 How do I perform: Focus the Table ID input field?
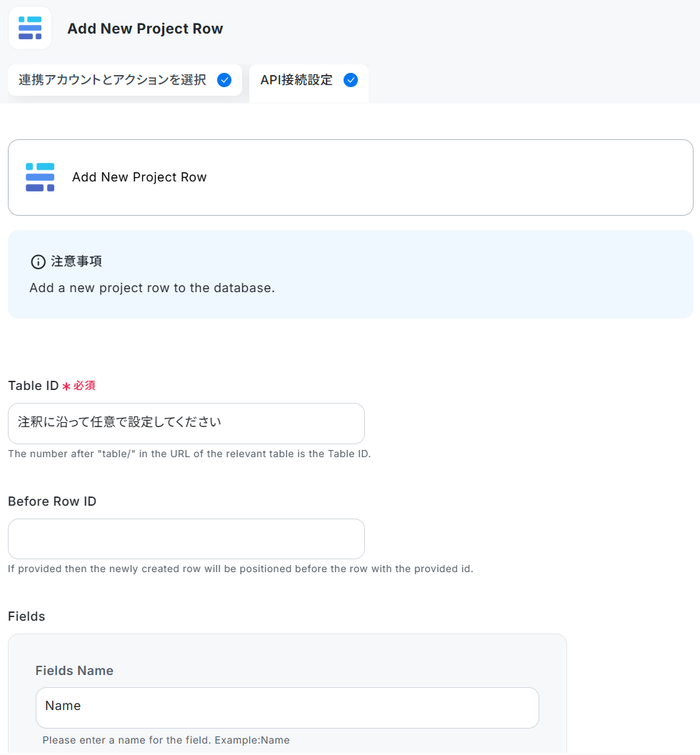[x=186, y=424]
